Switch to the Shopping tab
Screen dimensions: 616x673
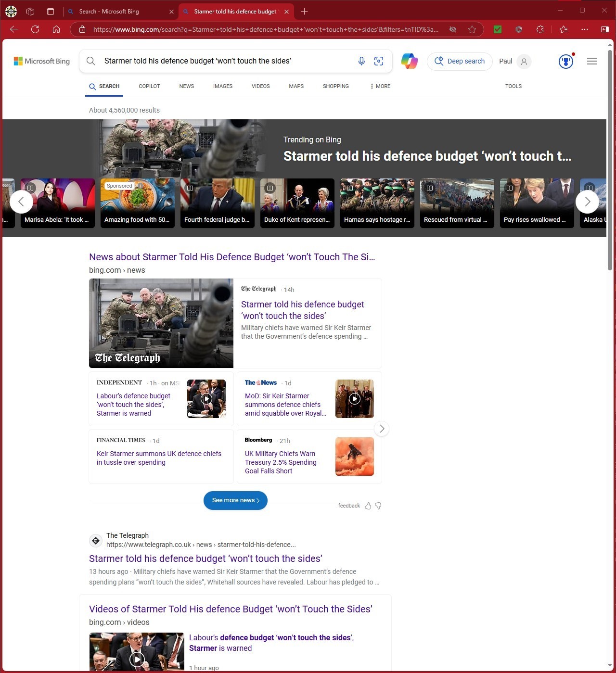pos(336,86)
